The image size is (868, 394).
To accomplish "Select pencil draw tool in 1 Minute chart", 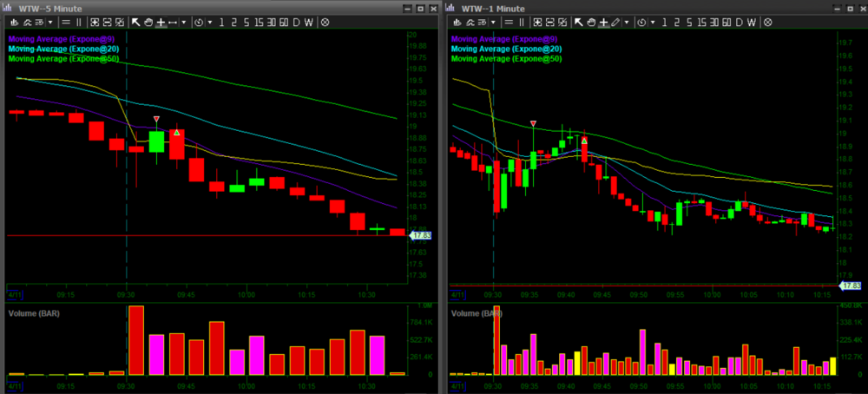I will pos(615,21).
